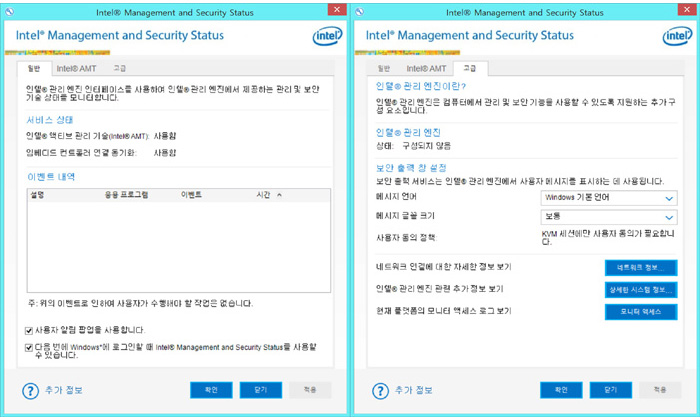Click the Intel logo in right window
This screenshot has height=420, width=700.
pos(677,36)
